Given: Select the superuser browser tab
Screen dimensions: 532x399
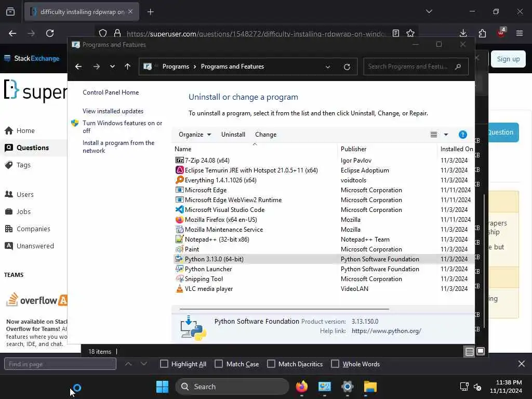Looking at the screenshot, I should [82, 11].
